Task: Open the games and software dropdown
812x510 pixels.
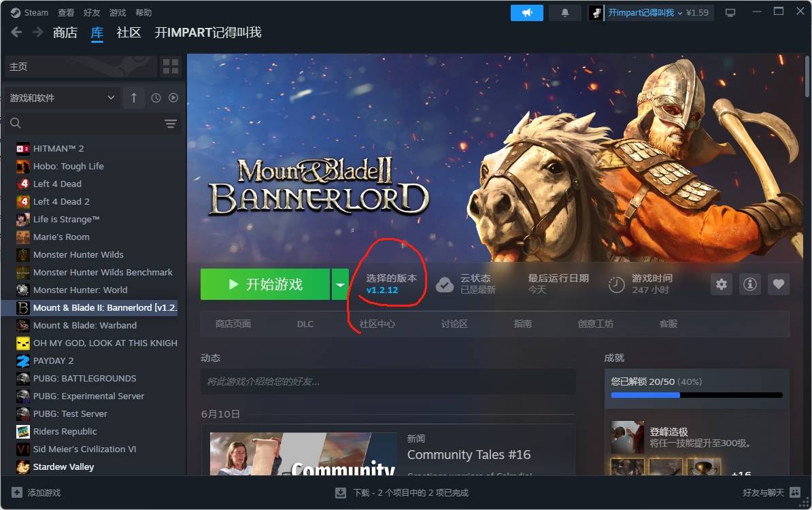Action: point(62,98)
